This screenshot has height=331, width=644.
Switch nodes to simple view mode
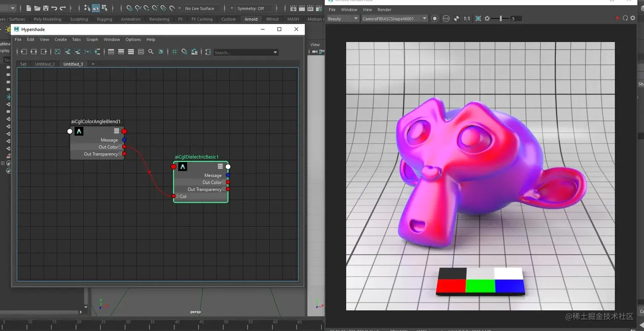pyautogui.click(x=111, y=52)
